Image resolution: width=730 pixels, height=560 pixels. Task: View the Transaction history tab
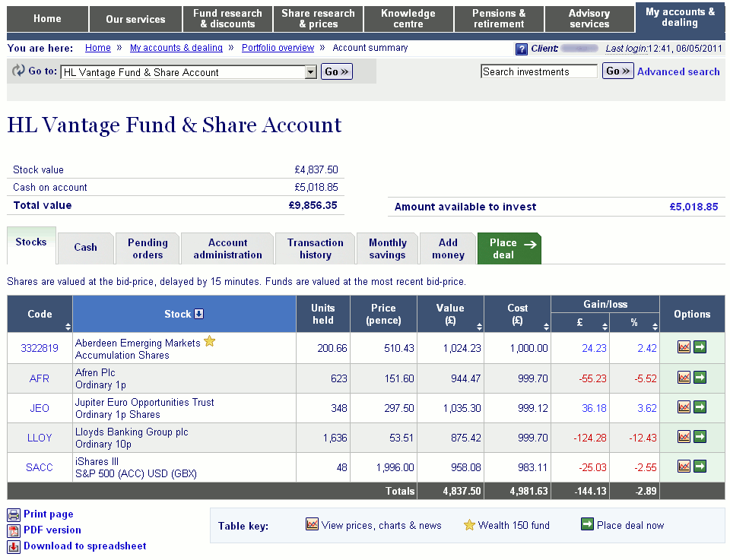point(316,248)
